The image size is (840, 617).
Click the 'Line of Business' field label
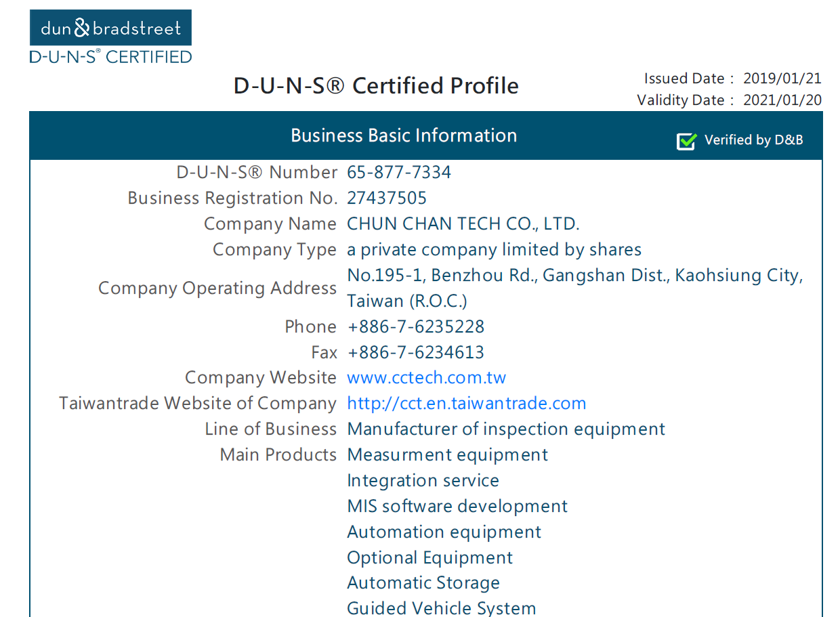tap(271, 429)
